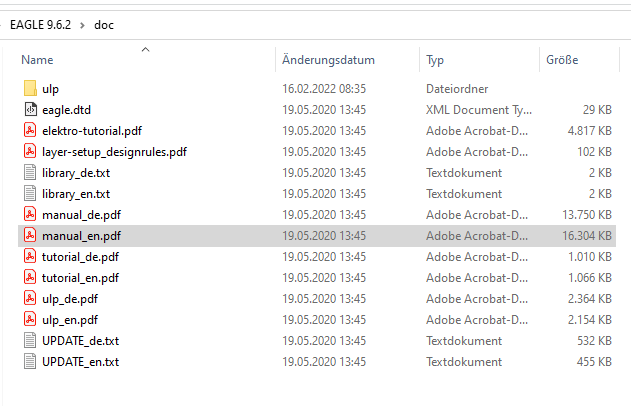The image size is (631, 406).
Task: Sort by the Änderungsdatum column header
Action: [x=328, y=60]
